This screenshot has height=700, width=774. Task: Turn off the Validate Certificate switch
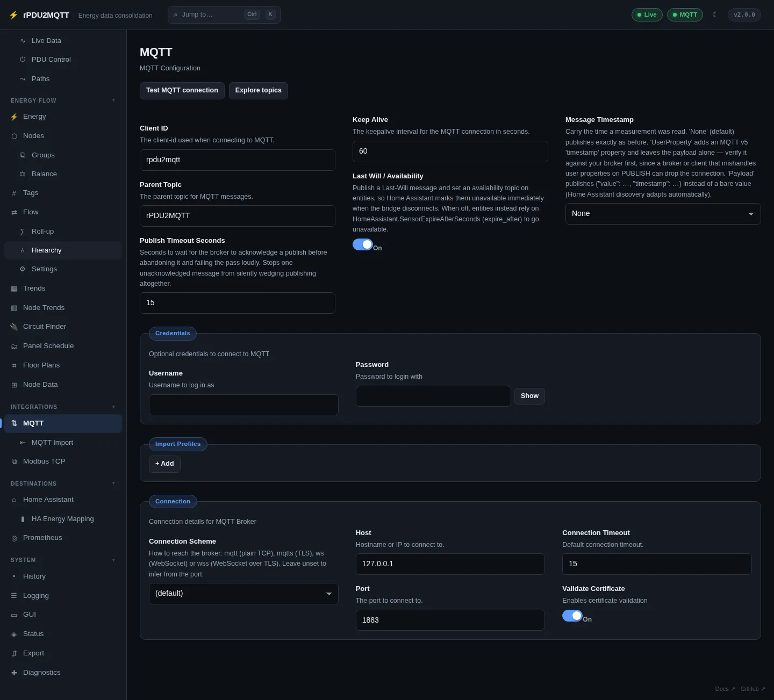pyautogui.click(x=572, y=616)
